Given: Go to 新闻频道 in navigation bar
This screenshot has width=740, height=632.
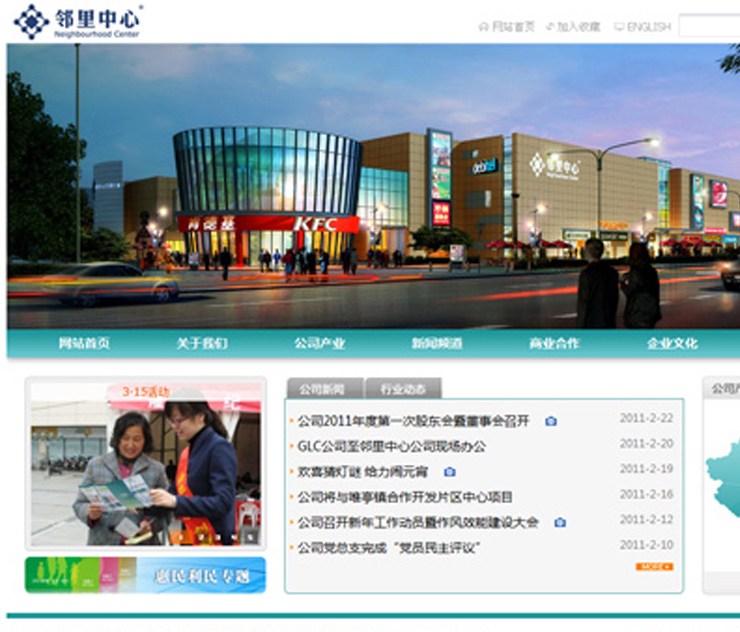Looking at the screenshot, I should click(x=437, y=343).
